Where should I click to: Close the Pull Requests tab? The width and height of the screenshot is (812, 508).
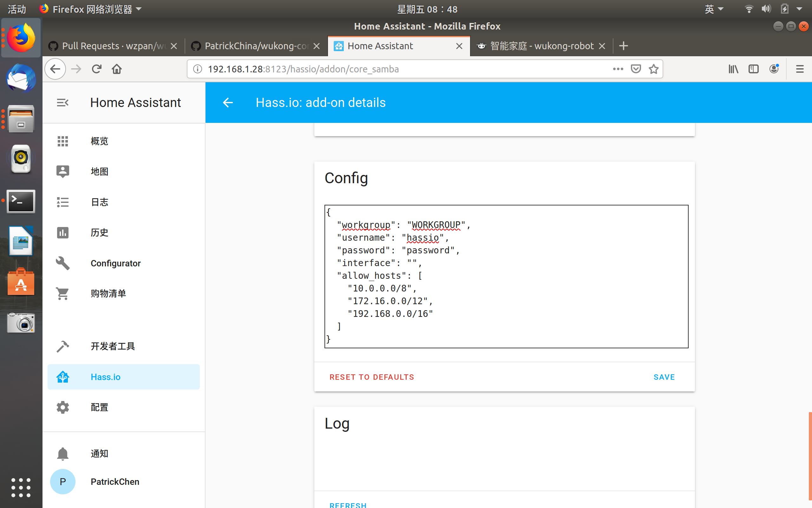[174, 46]
